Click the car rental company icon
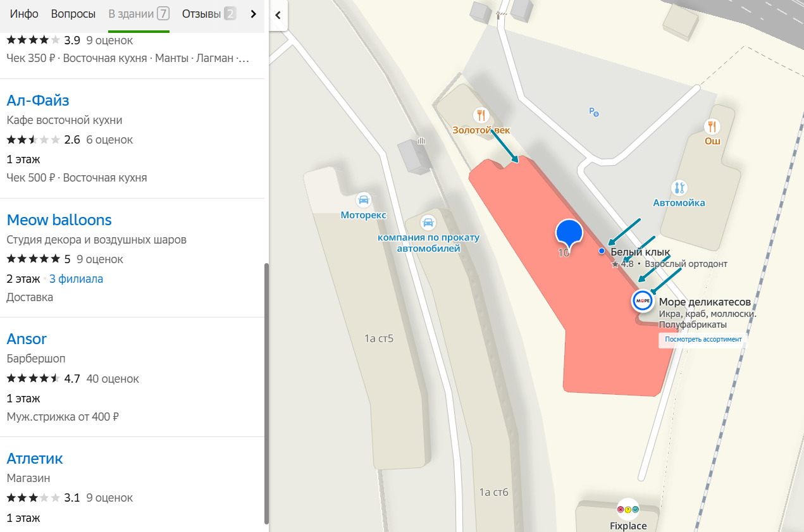804x532 pixels. click(x=428, y=222)
